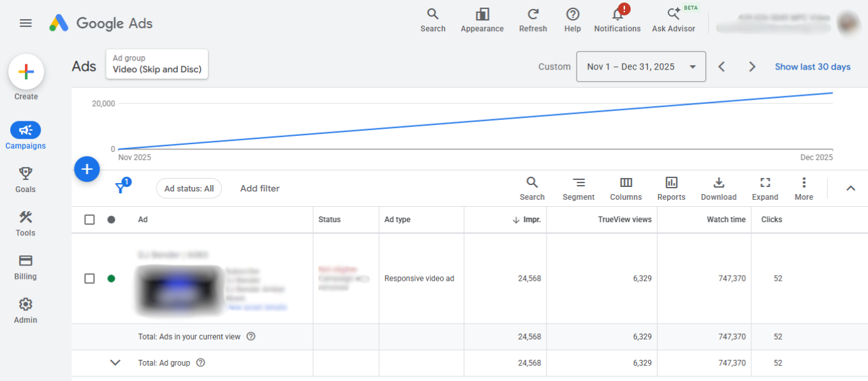This screenshot has width=868, height=381.
Task: Open the Segment tool
Action: [578, 189]
